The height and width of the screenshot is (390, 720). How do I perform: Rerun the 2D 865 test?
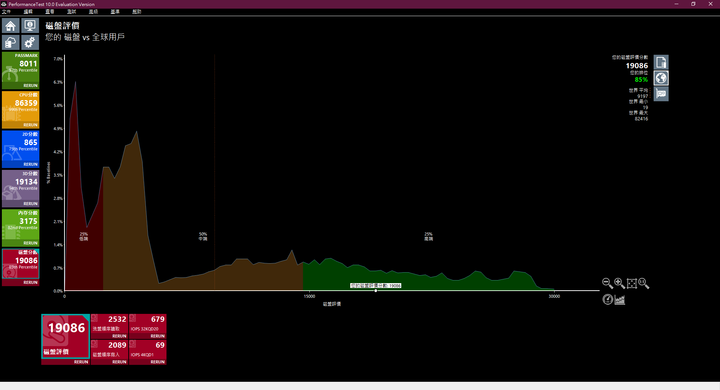click(x=30, y=164)
